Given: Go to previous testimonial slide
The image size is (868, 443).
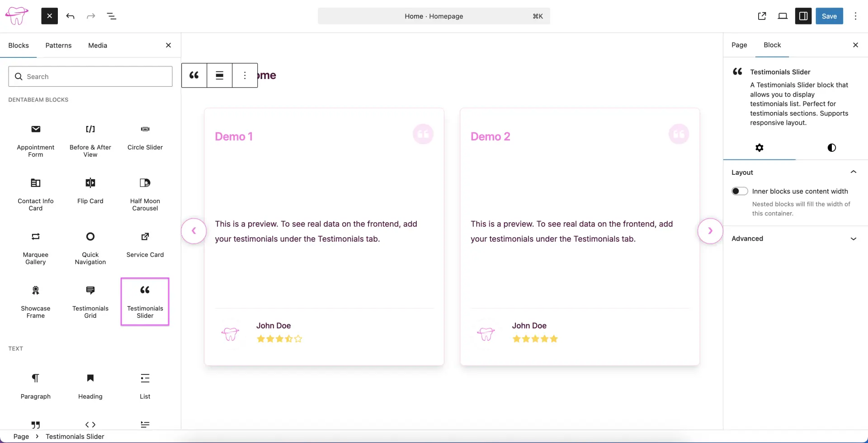Looking at the screenshot, I should click(x=194, y=231).
